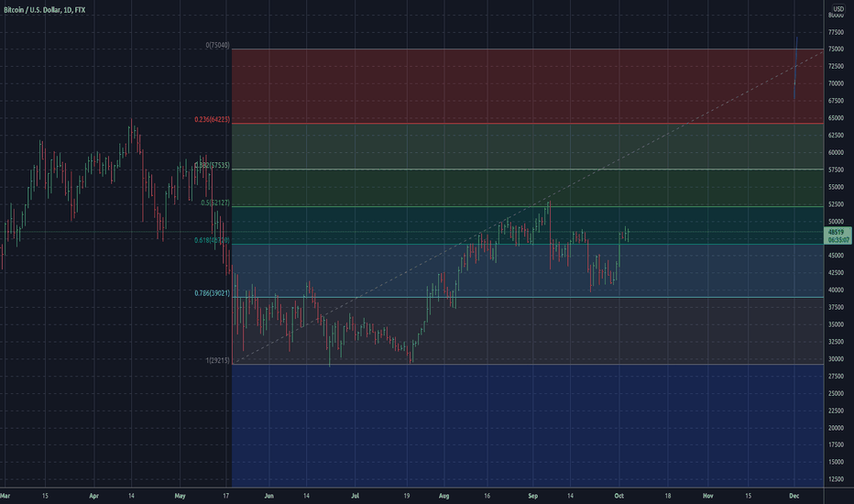
Task: Select the 1(29215) Fibonacci level label
Action: pyautogui.click(x=218, y=360)
